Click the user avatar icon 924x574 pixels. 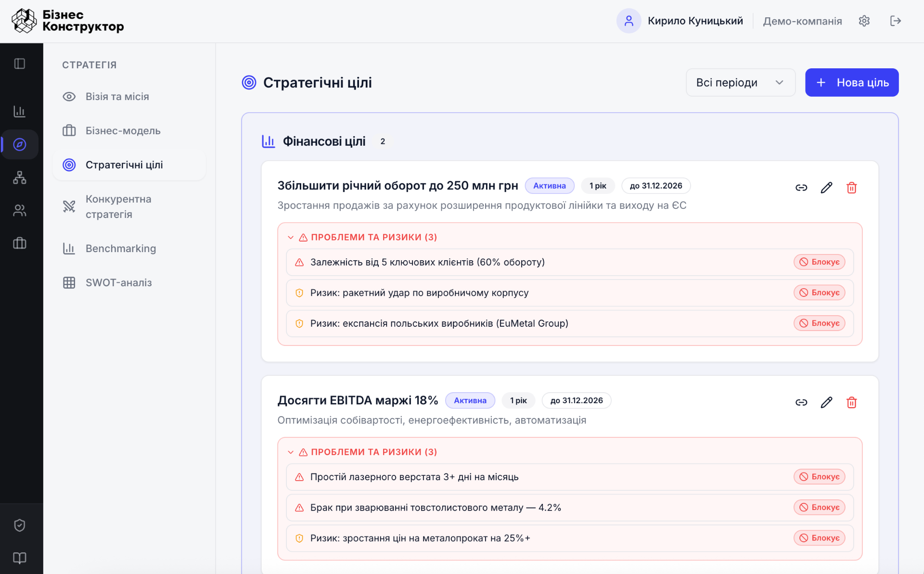click(629, 21)
